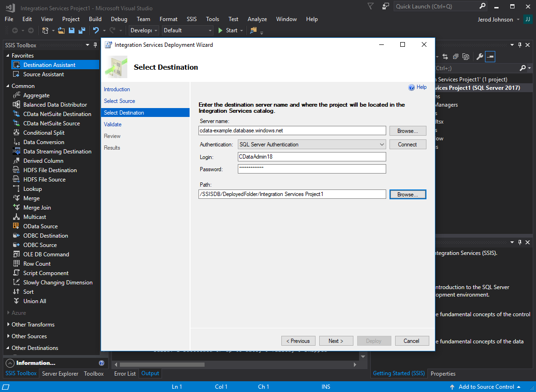Click the Send Feedback icon
Image resolution: width=536 pixels, height=392 pixels.
385,6
